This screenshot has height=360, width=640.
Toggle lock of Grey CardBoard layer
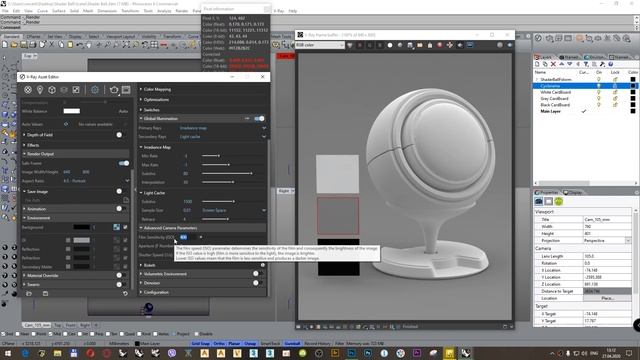[615, 98]
